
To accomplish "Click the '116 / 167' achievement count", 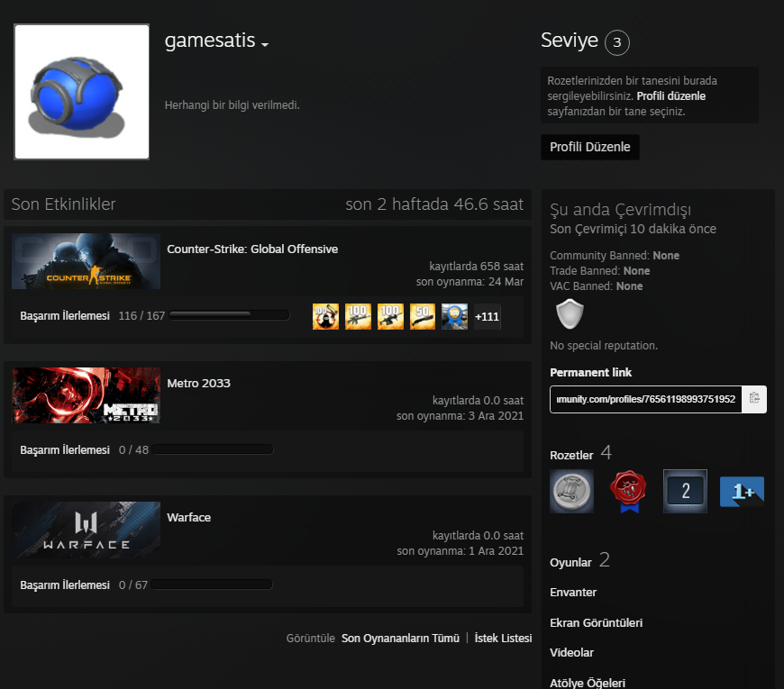I will coord(141,316).
